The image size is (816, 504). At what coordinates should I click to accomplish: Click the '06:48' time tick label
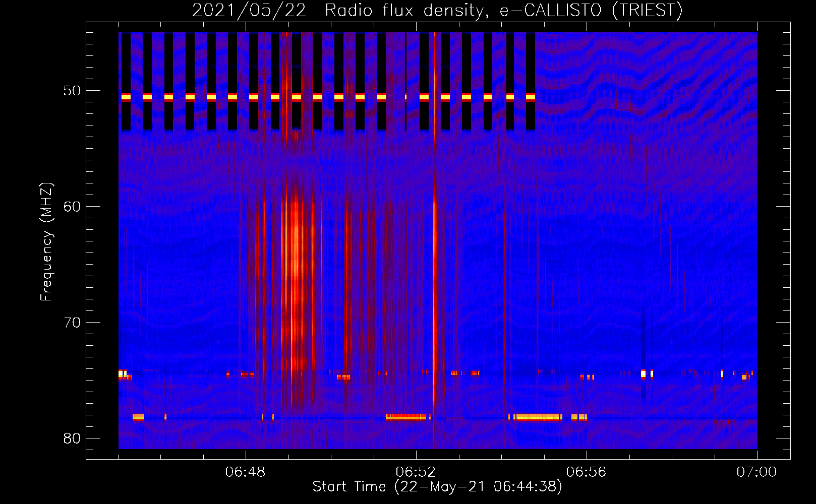pyautogui.click(x=246, y=472)
